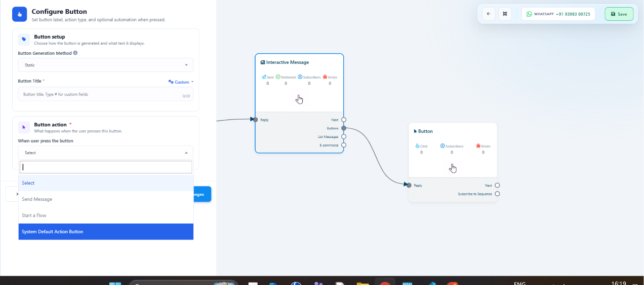Collapse the 'When user press the button' Select dropdown
Screen dimensions: 644x285
(x=105, y=153)
